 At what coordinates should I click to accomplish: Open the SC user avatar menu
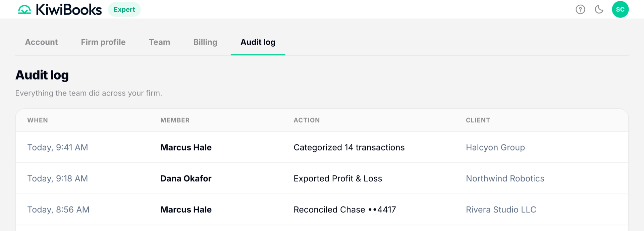[620, 9]
